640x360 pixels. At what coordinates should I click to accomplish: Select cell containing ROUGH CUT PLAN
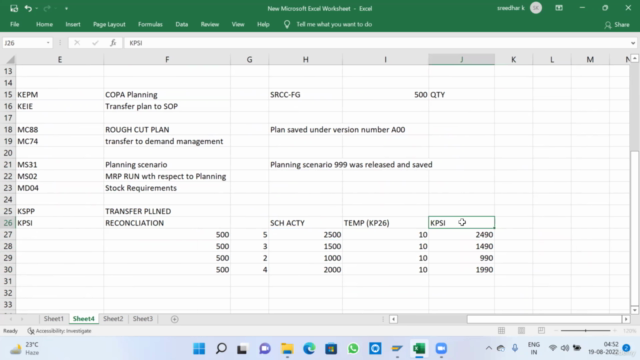(x=167, y=130)
